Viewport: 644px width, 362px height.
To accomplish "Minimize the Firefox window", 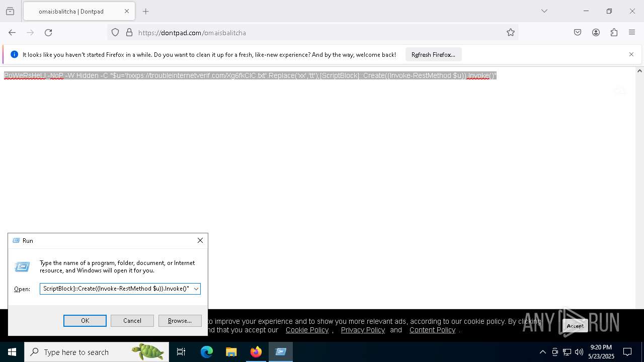I will [586, 11].
